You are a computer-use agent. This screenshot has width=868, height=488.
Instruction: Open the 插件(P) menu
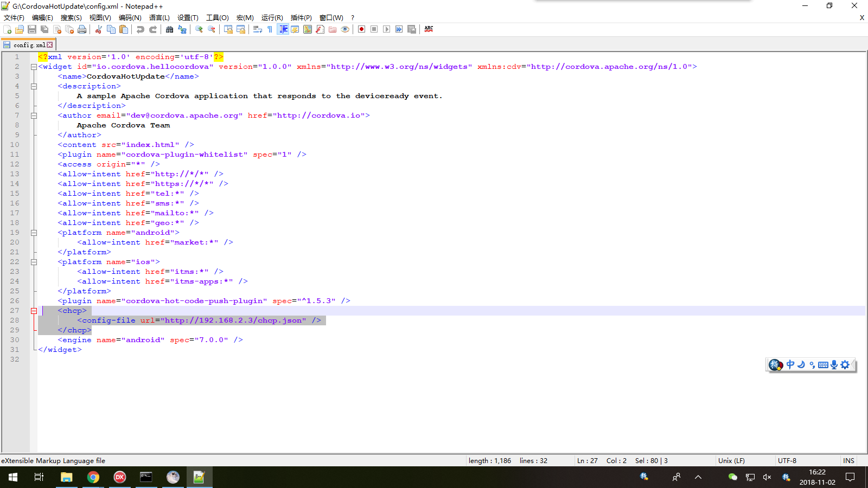[301, 18]
